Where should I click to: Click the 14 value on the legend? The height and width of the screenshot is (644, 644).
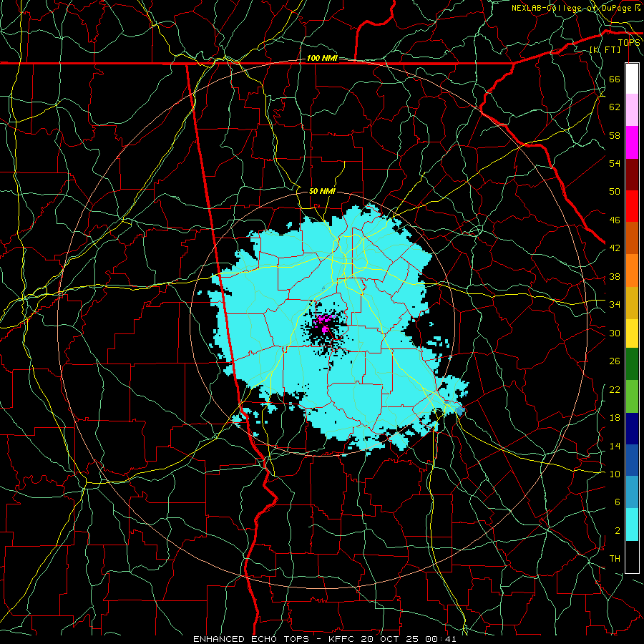(615, 446)
